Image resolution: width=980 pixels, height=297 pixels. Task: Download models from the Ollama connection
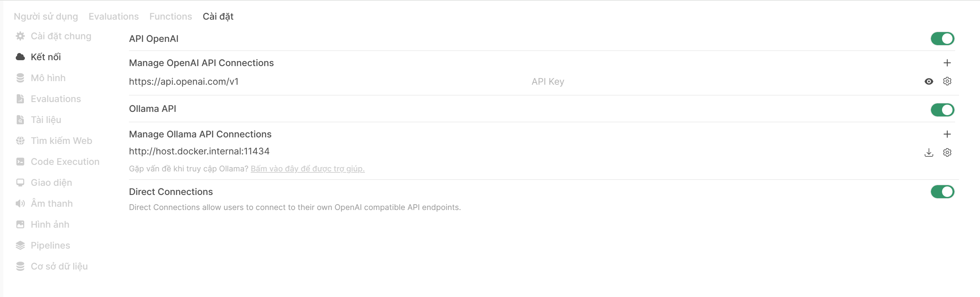click(929, 152)
